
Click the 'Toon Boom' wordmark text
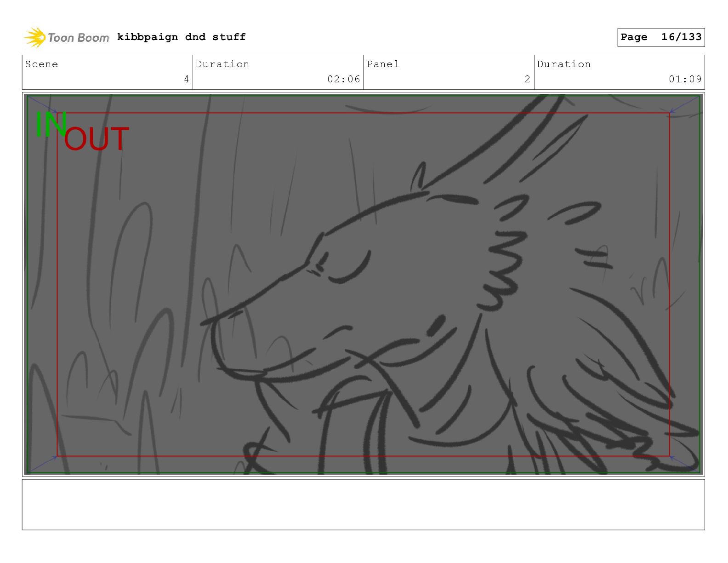click(79, 38)
